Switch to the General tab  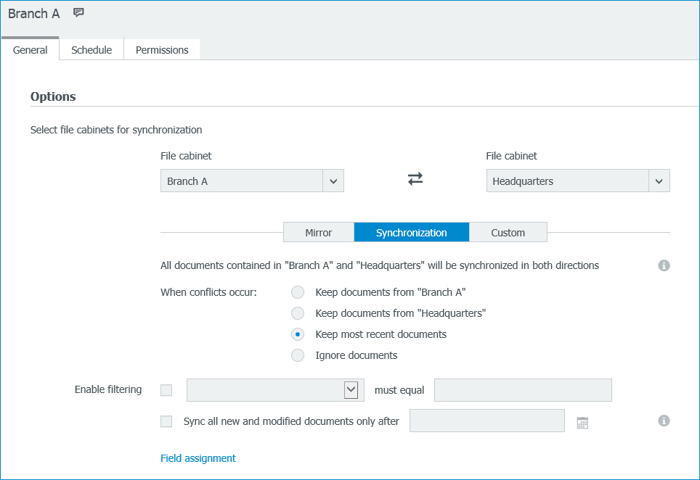[x=30, y=49]
